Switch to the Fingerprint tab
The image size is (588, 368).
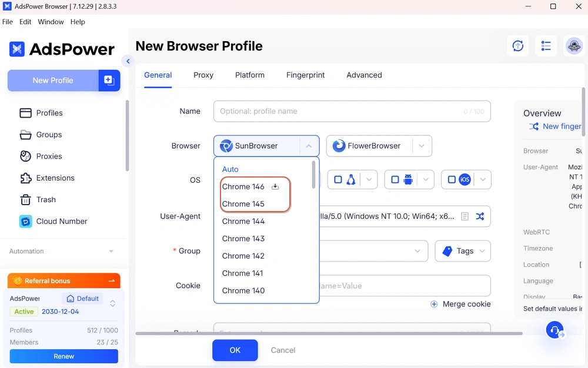click(x=305, y=75)
